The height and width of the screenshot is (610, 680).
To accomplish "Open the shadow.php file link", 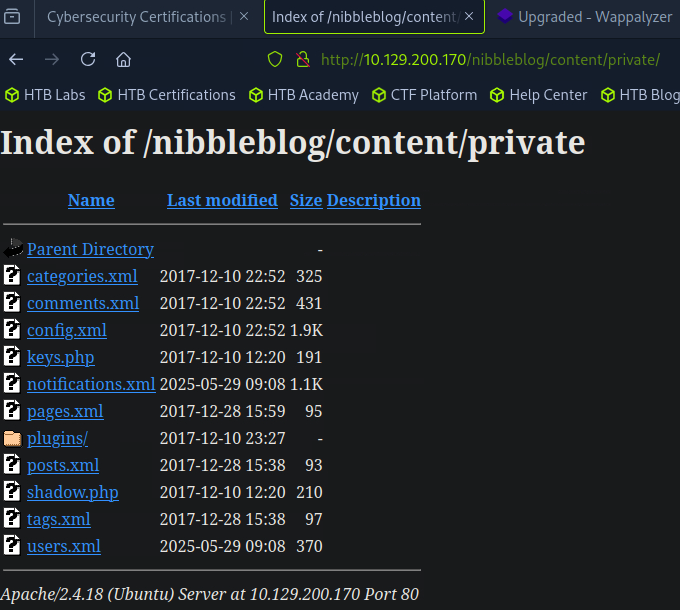I will pyautogui.click(x=72, y=492).
